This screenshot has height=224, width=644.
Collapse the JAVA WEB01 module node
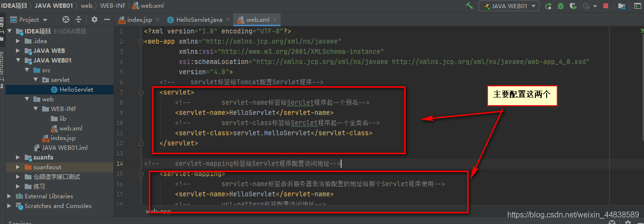(18, 61)
